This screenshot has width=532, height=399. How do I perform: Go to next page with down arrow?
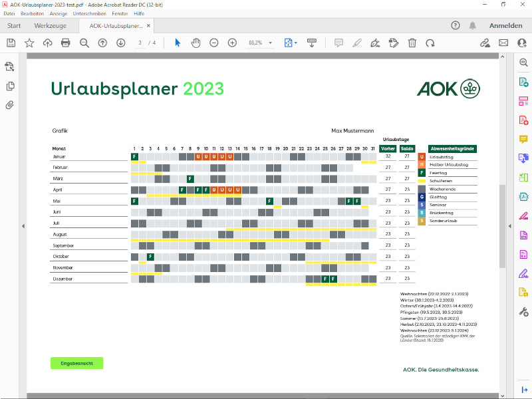(121, 43)
